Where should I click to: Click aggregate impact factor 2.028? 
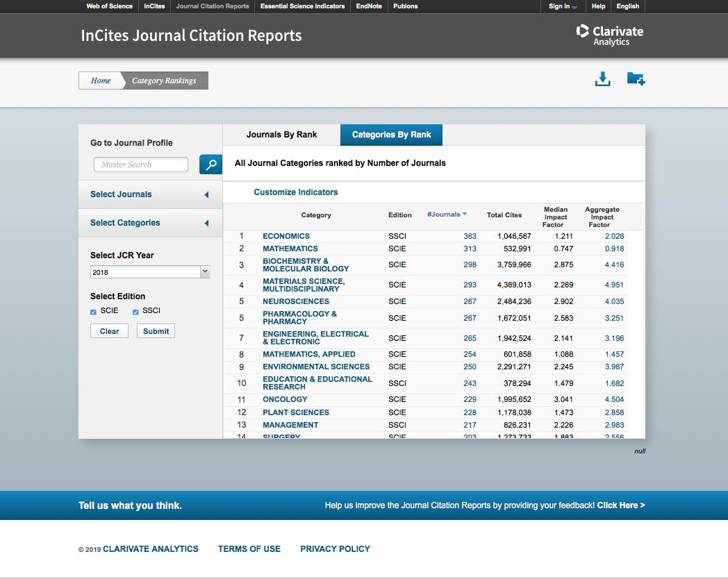614,236
